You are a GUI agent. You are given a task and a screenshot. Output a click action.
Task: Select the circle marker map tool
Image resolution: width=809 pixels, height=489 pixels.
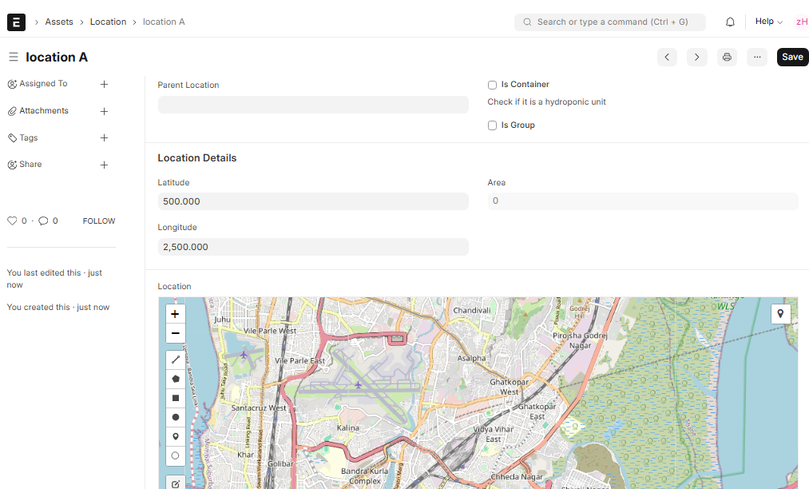pos(175,455)
